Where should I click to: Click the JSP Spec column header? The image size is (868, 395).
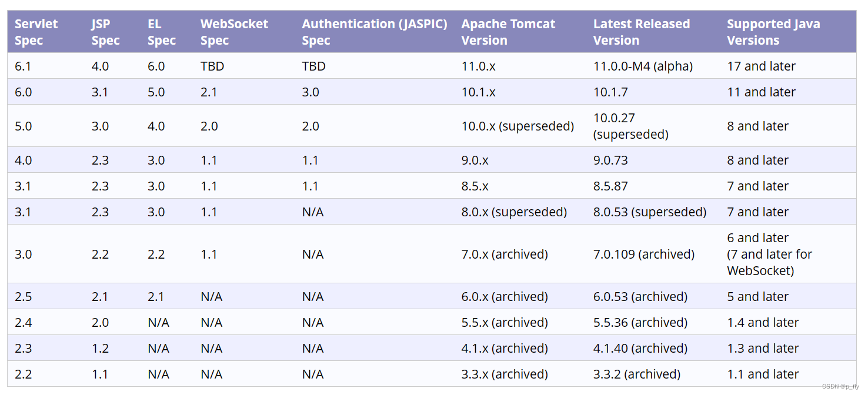pos(106,32)
